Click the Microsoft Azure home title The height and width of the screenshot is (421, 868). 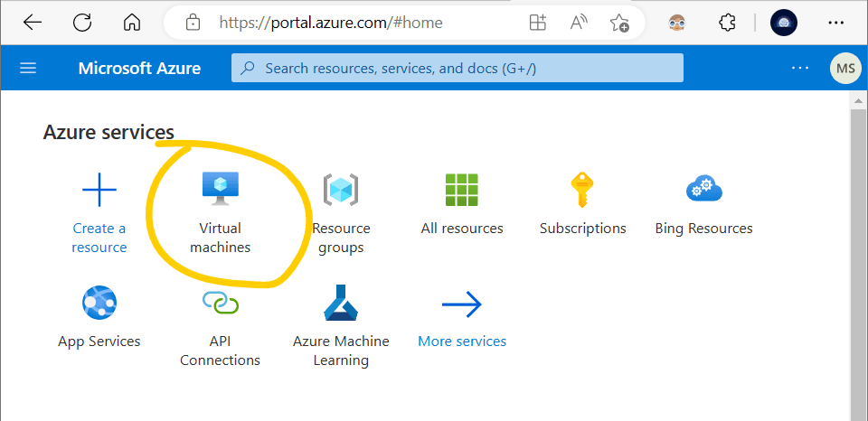coord(139,68)
